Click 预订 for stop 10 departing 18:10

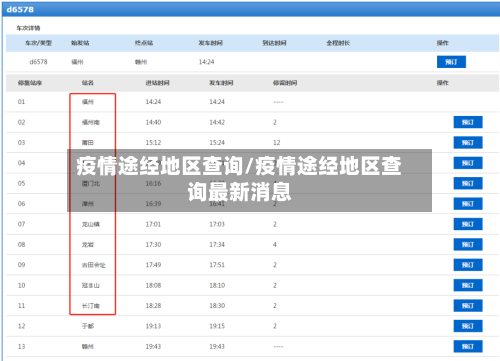468,285
